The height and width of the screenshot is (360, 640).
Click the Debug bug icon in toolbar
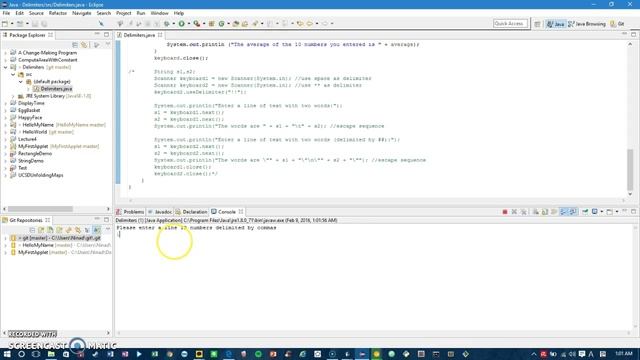click(x=167, y=24)
